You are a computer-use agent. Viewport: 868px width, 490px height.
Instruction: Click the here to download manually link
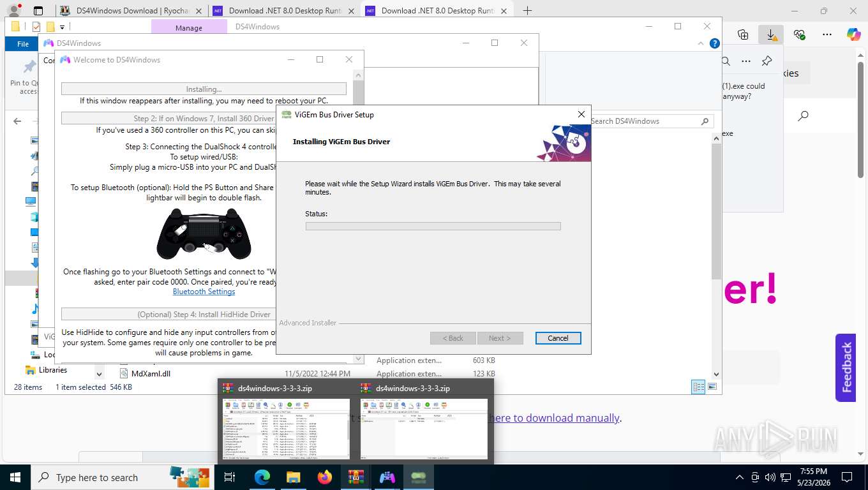[554, 418]
